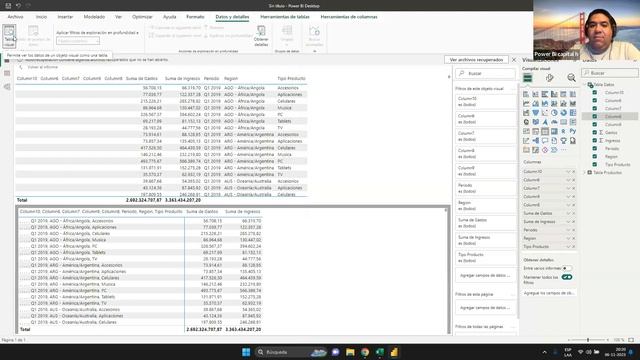Screen dimensions: 640x360
Task: Switch to the Inicio ribbon tab
Action: [41, 17]
